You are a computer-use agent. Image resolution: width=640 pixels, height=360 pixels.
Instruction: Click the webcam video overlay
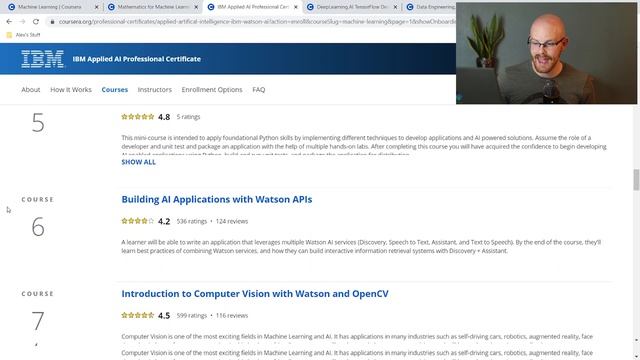[x=546, y=53]
